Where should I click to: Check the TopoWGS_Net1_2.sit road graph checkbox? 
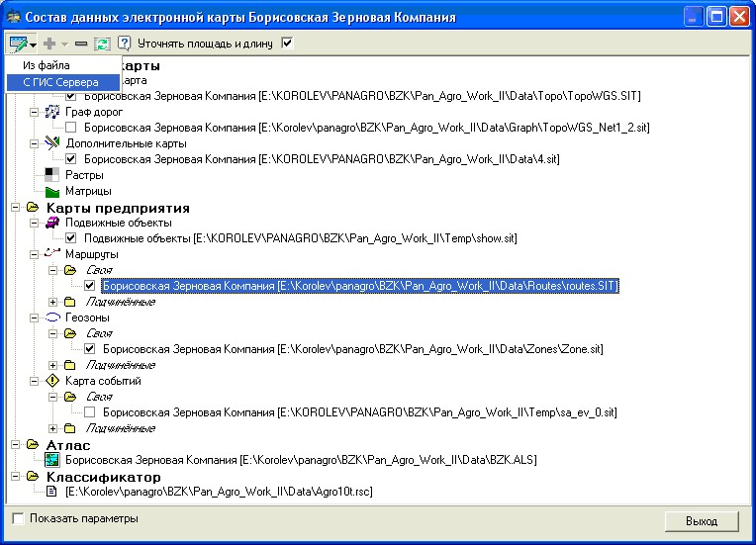71,128
